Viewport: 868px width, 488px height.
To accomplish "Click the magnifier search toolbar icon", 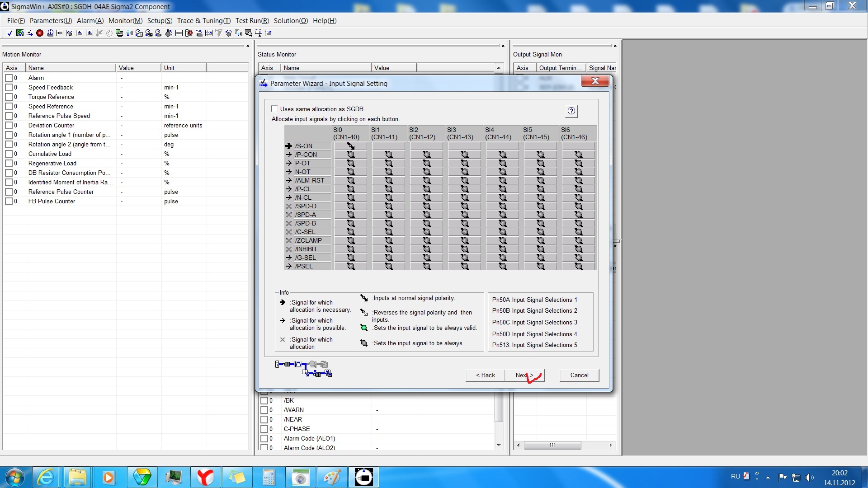I will click(248, 33).
